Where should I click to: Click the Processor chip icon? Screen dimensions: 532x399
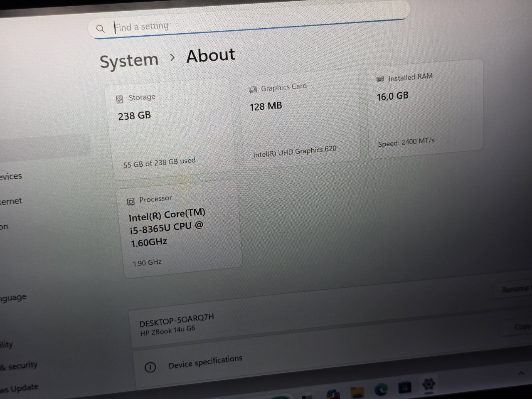click(131, 202)
